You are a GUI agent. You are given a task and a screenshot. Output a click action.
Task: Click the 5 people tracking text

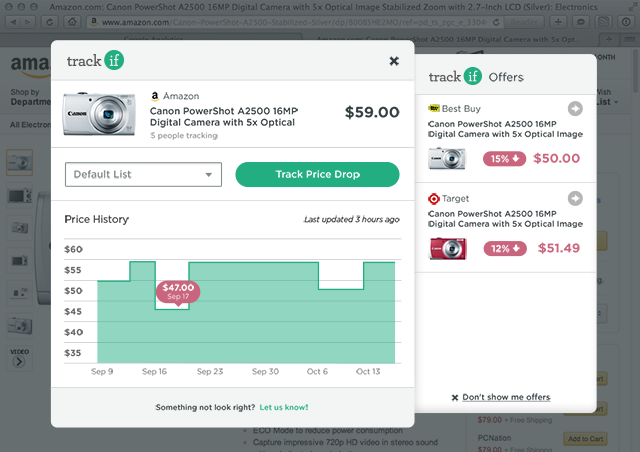point(184,136)
